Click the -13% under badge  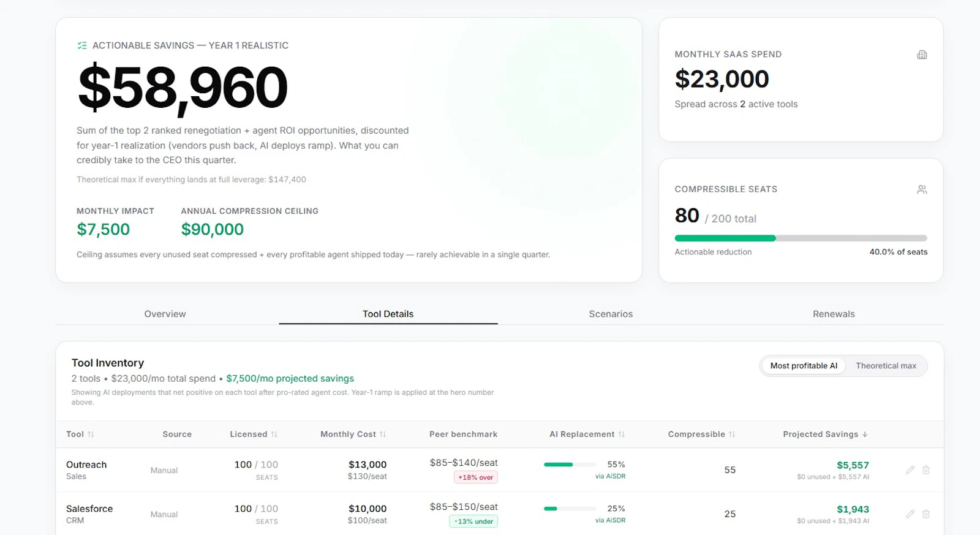473,522
